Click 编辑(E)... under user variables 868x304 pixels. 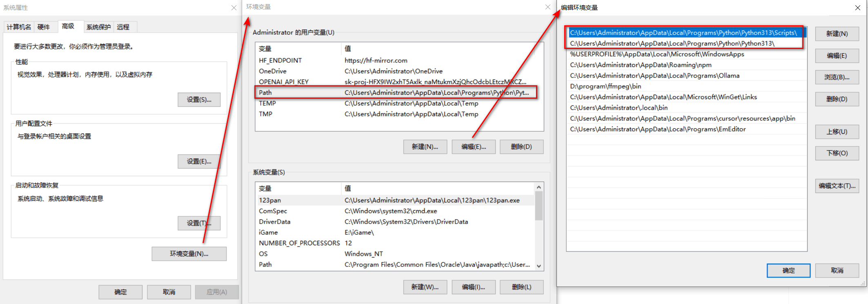tap(474, 147)
